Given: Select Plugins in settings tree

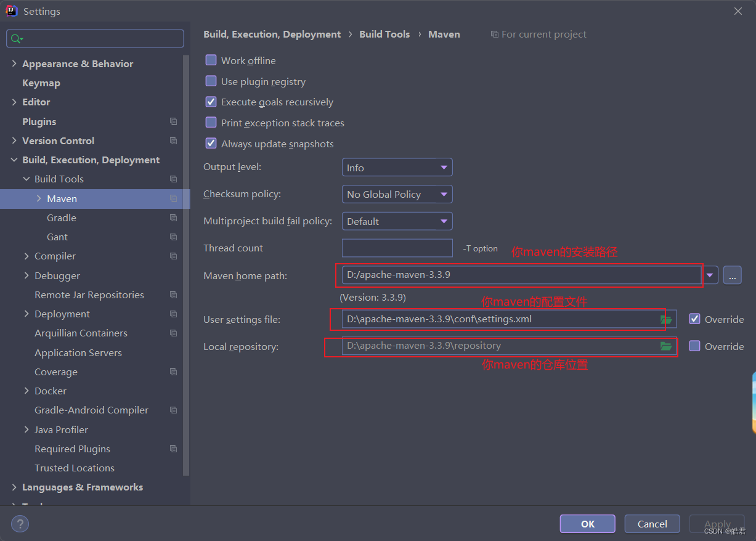Looking at the screenshot, I should coord(39,122).
